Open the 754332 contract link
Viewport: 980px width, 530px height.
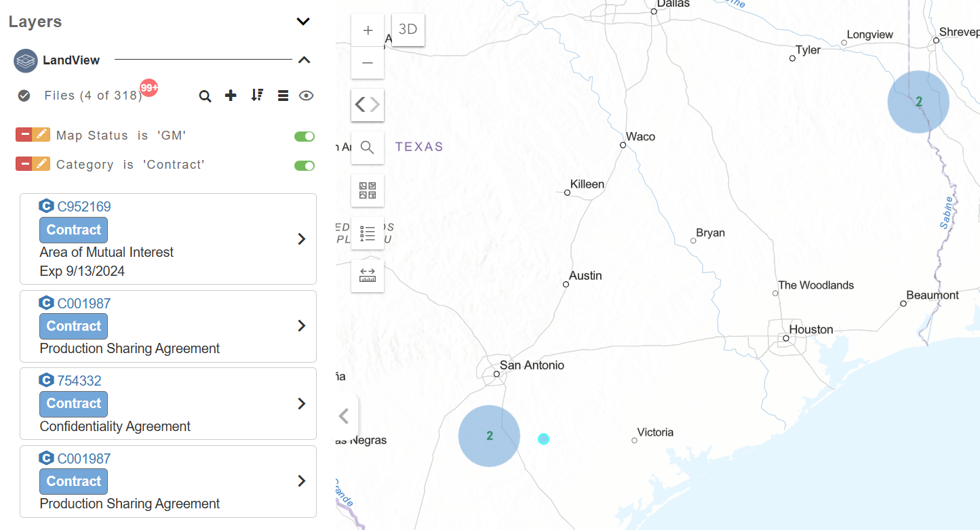click(x=79, y=381)
